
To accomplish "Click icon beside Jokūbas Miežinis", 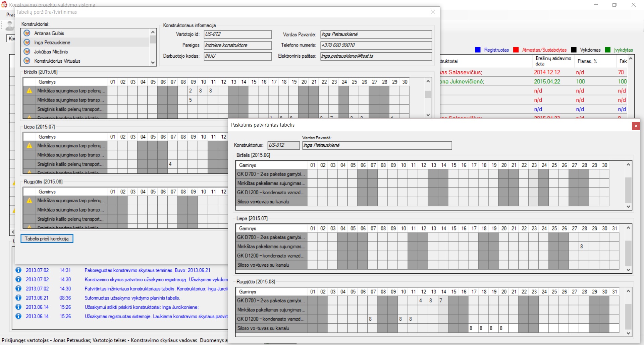I will point(27,52).
